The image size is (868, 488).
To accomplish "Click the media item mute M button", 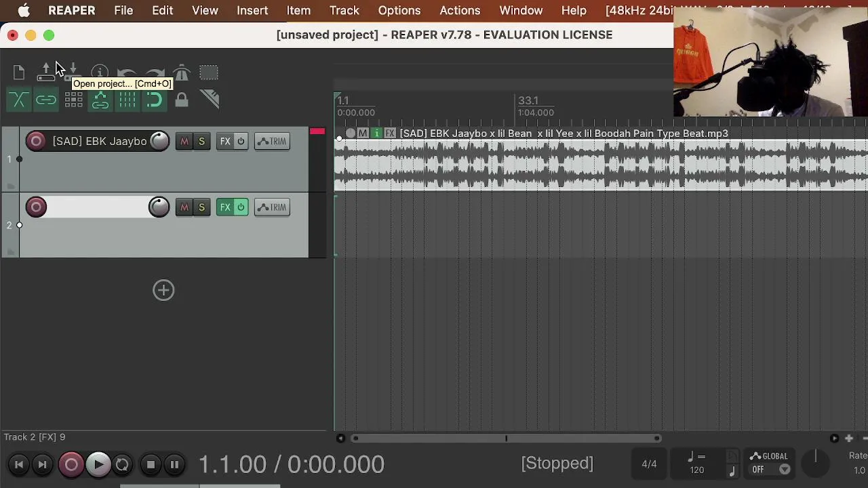I will coord(363,134).
